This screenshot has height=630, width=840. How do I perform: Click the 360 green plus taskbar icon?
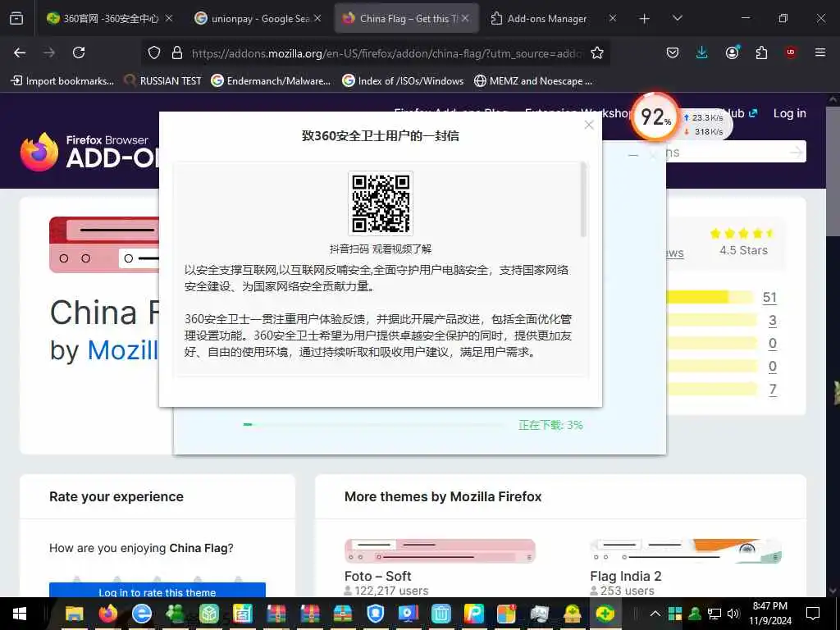click(605, 614)
